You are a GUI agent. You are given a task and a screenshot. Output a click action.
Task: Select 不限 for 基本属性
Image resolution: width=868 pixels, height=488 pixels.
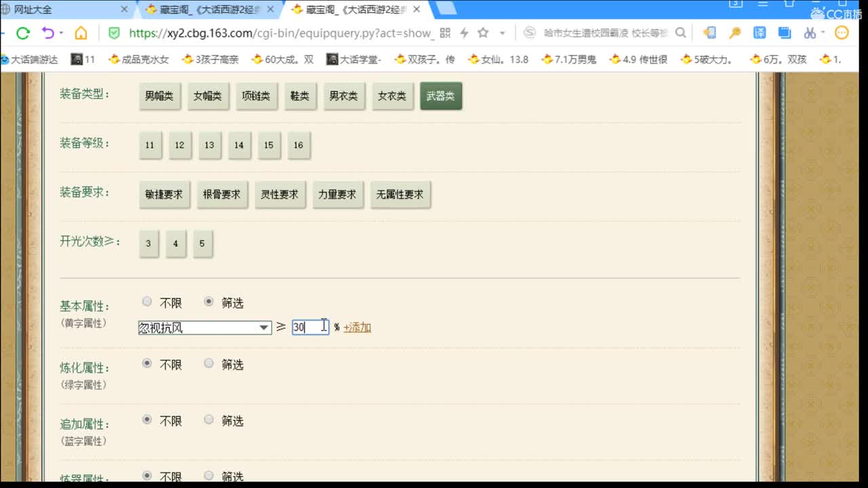click(x=147, y=302)
